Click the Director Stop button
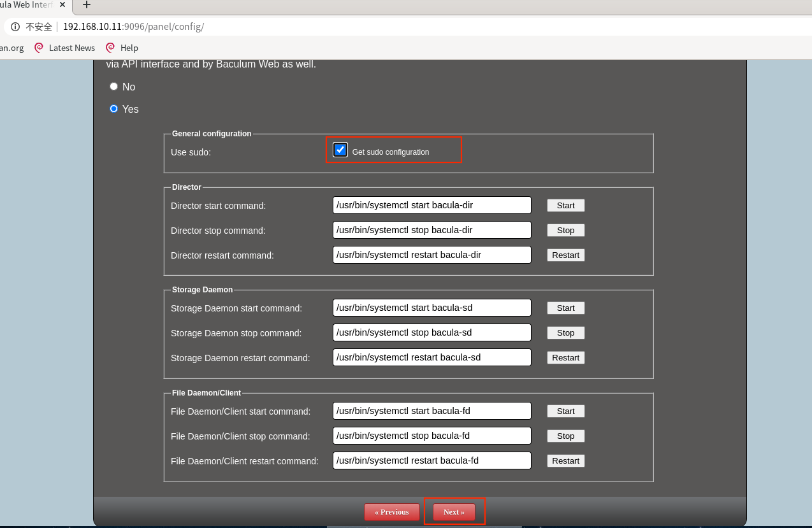The image size is (812, 528). (565, 231)
